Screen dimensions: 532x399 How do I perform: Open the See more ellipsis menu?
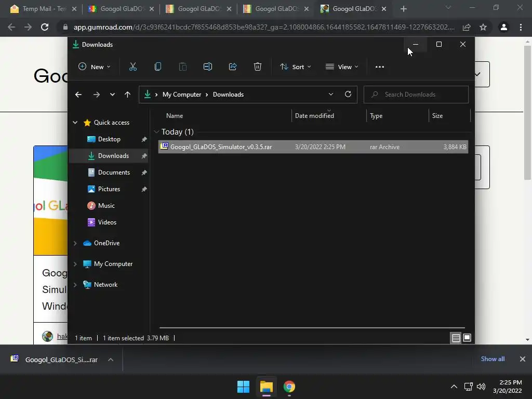click(380, 67)
